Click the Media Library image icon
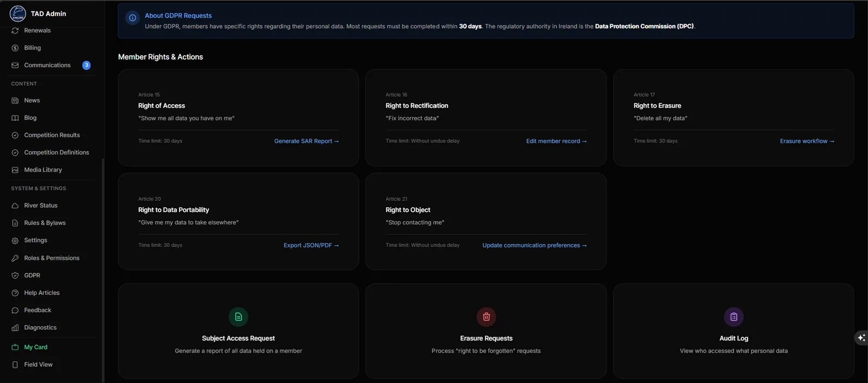868x383 pixels. pos(15,170)
